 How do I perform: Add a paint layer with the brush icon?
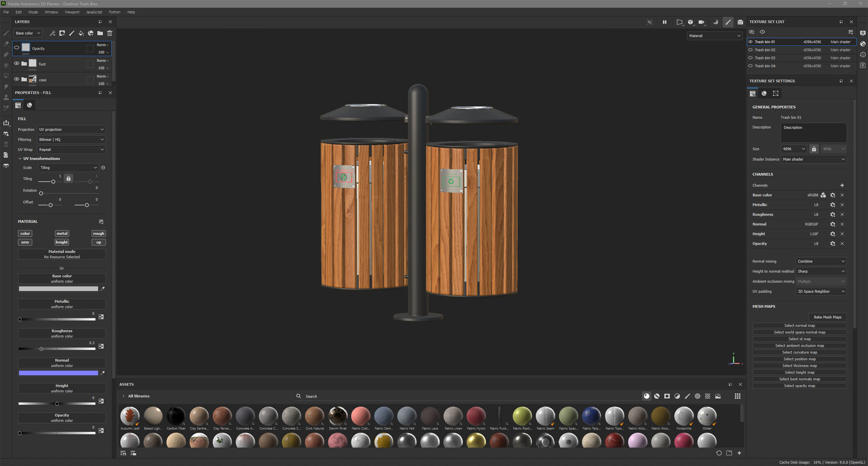click(71, 33)
